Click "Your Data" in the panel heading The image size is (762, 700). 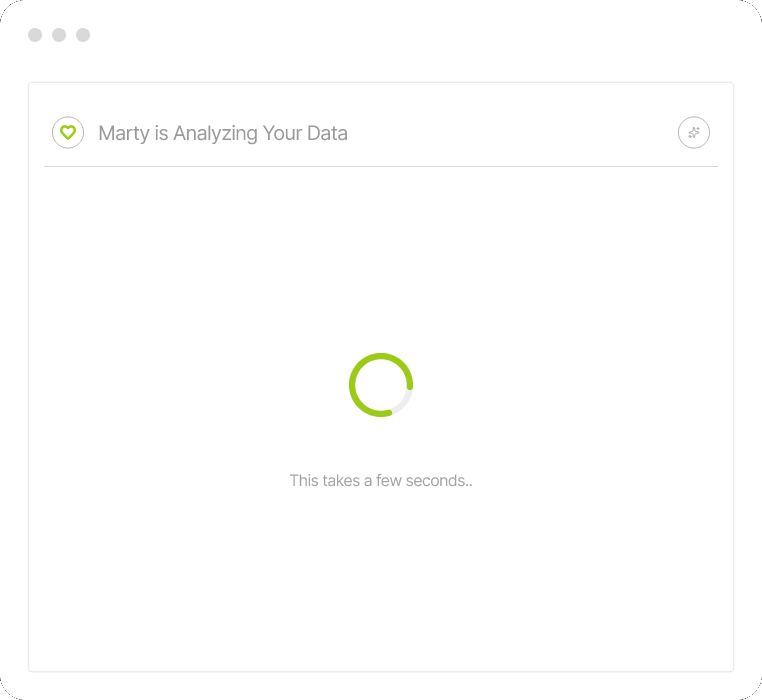(x=305, y=133)
